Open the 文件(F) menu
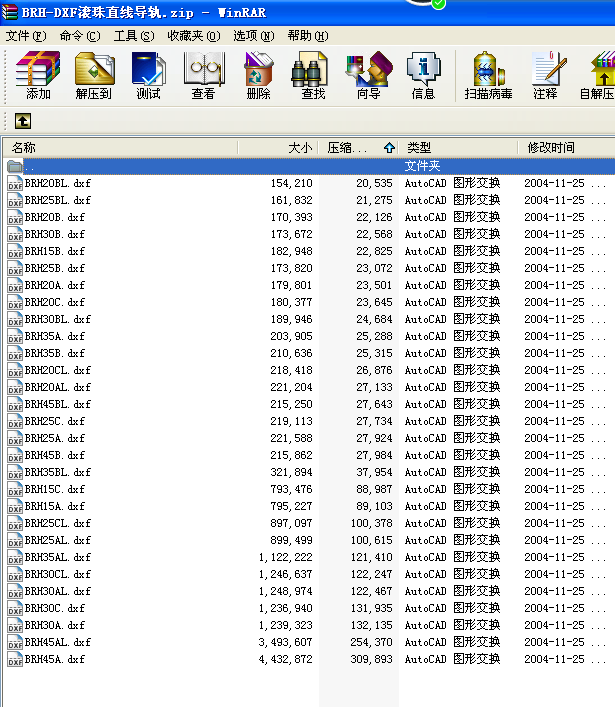615x707 pixels. (26, 36)
